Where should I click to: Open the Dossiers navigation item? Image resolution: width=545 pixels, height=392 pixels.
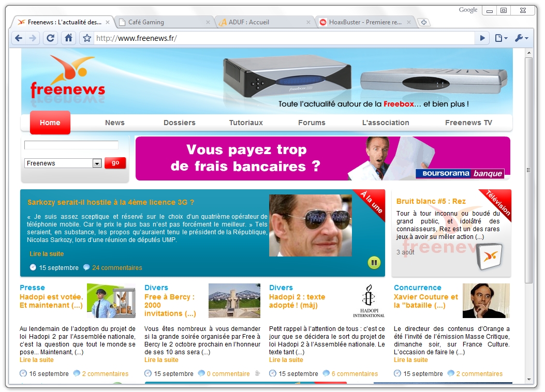click(180, 123)
